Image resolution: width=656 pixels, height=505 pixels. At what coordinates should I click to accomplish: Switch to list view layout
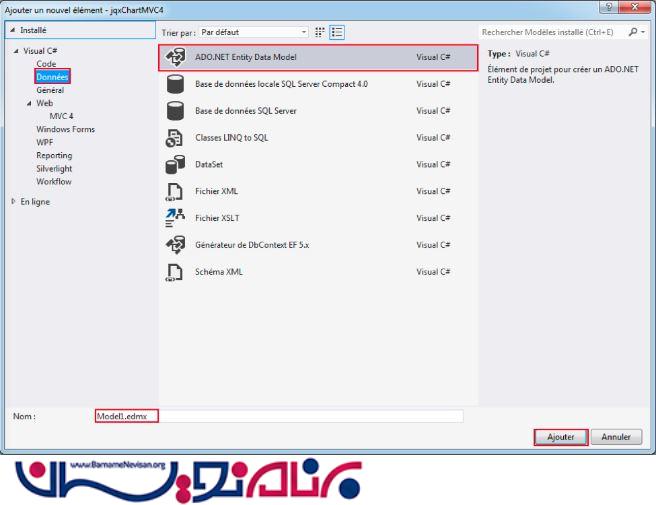tap(338, 32)
